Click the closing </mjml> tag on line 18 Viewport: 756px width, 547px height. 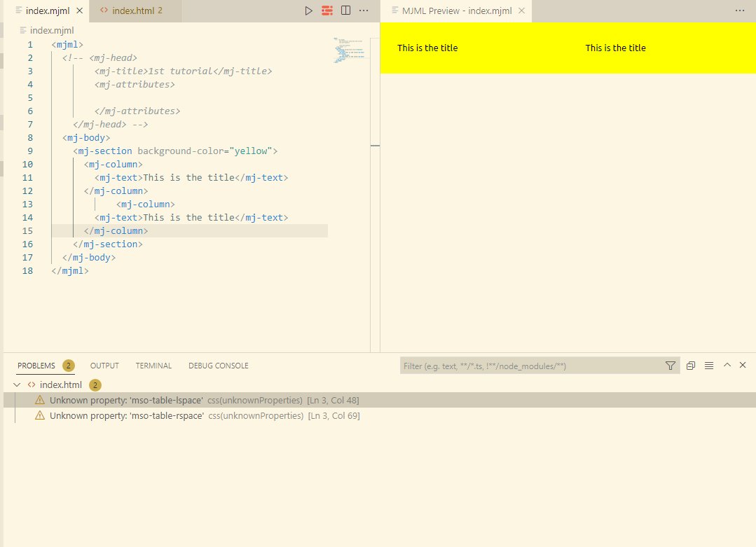coord(70,270)
